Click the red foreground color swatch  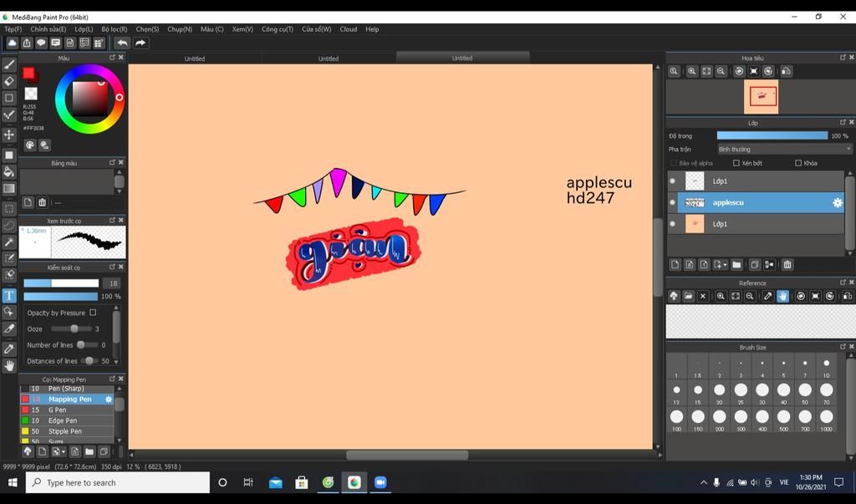[x=28, y=74]
